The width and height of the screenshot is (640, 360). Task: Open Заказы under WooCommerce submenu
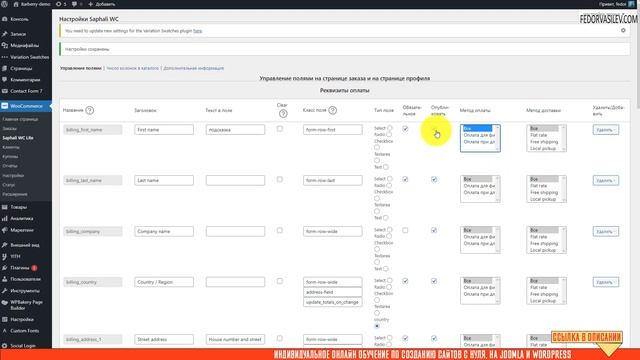point(9,129)
